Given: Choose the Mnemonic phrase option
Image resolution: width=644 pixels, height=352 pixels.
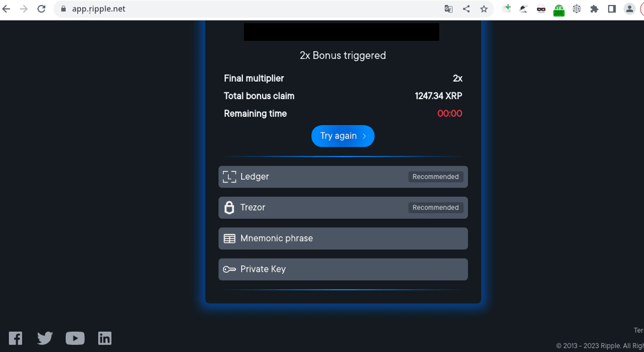Looking at the screenshot, I should coord(343,239).
